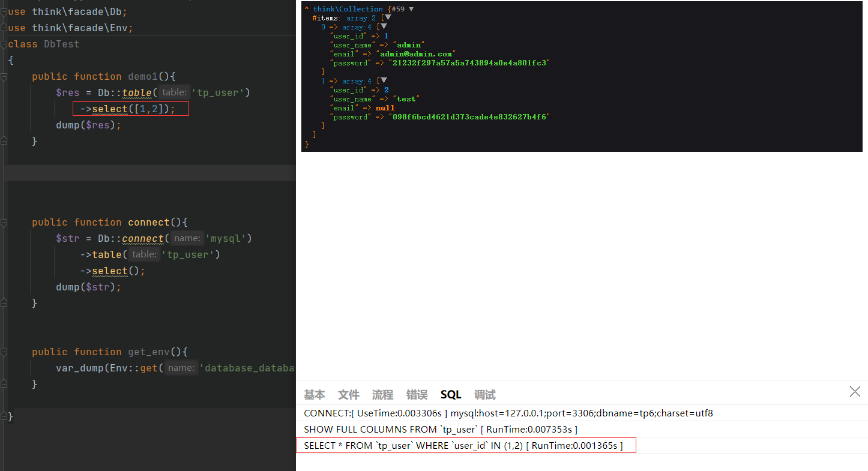Click the CONNECT UseTime log line
Image resolution: width=868 pixels, height=471 pixels.
[508, 413]
